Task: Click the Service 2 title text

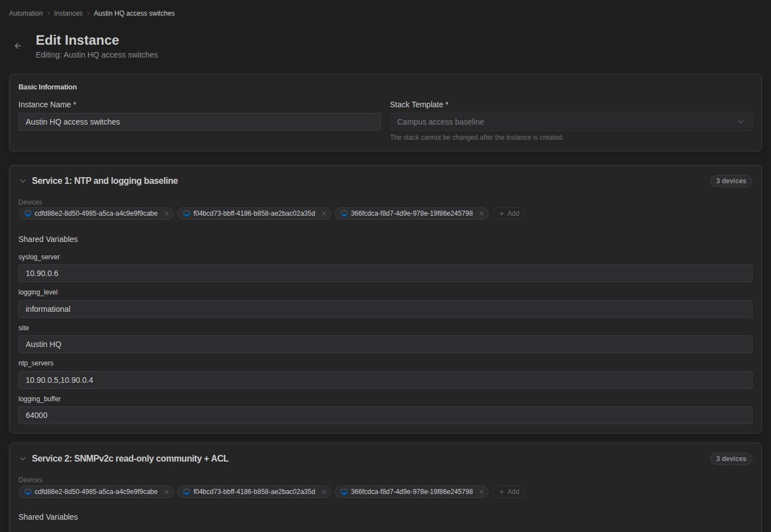Action: 130,459
